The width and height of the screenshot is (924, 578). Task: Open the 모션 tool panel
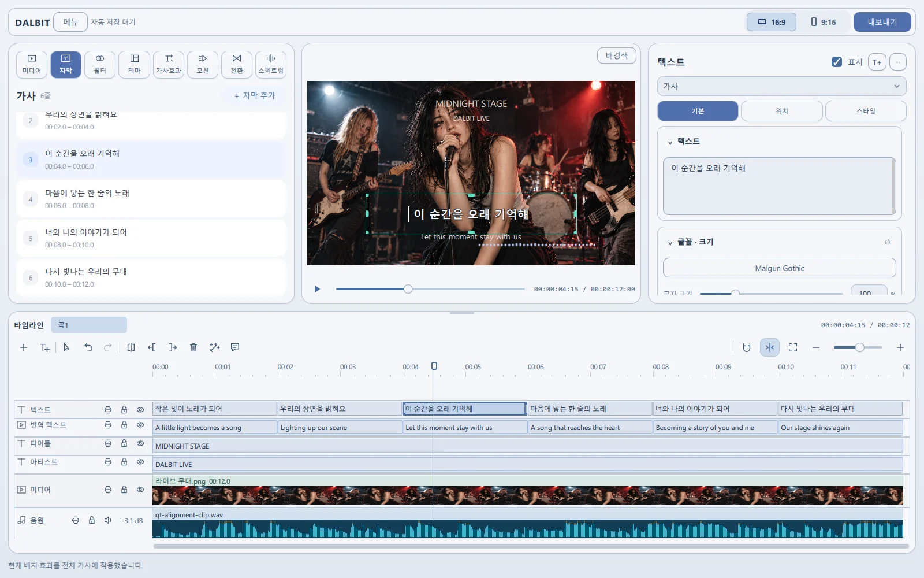point(203,64)
